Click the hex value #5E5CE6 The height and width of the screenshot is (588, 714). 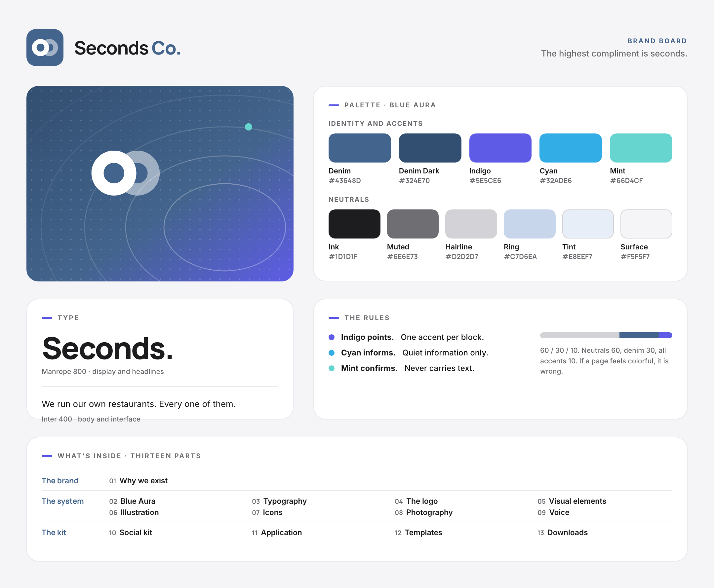click(485, 181)
